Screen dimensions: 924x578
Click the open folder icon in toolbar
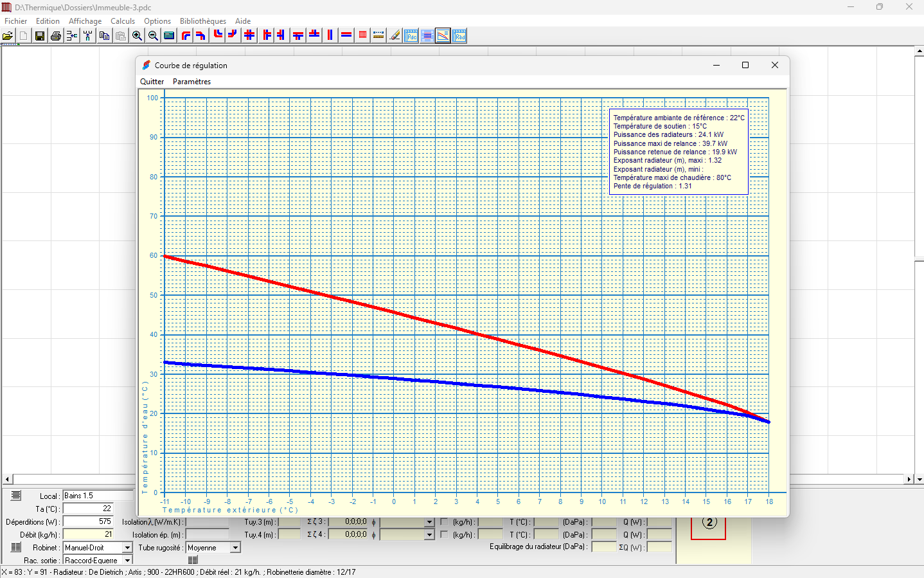(x=8, y=36)
